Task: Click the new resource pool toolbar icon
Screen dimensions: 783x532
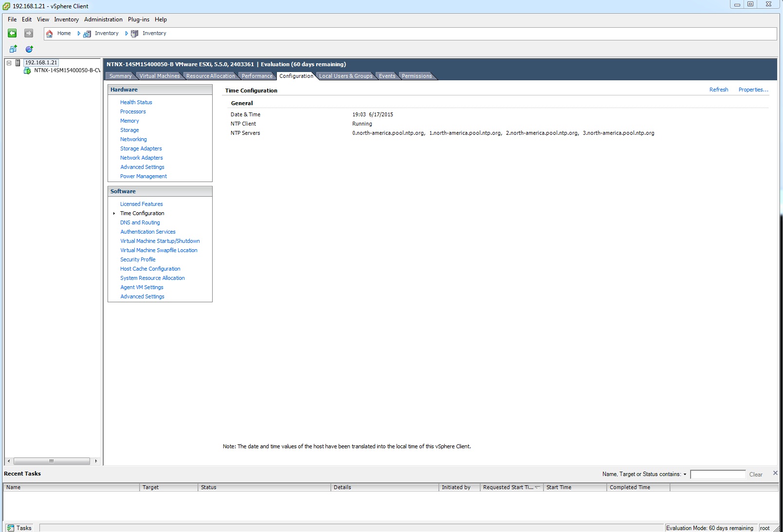Action: click(x=29, y=49)
